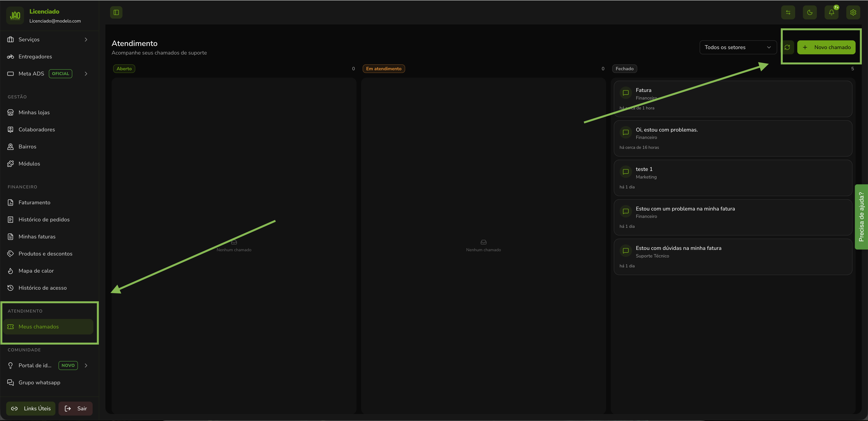Open the Precisa de ajuda side tab
This screenshot has width=868, height=421.
point(861,217)
